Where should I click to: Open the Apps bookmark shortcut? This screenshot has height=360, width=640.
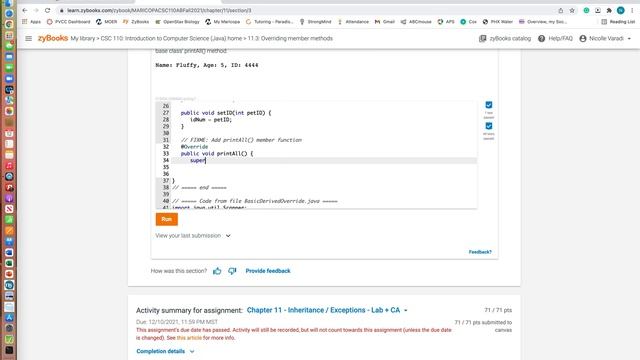click(31, 22)
